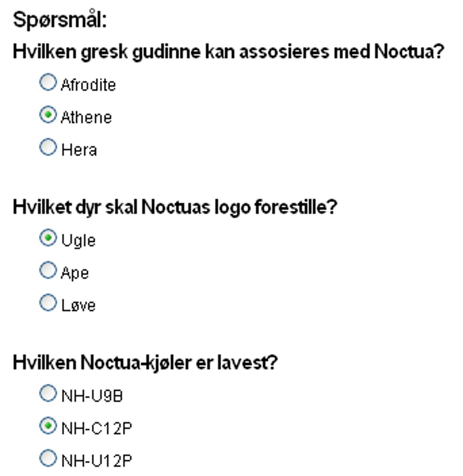Click the question about Noctuas logo
Screen dimensions: 463x476
(175, 207)
